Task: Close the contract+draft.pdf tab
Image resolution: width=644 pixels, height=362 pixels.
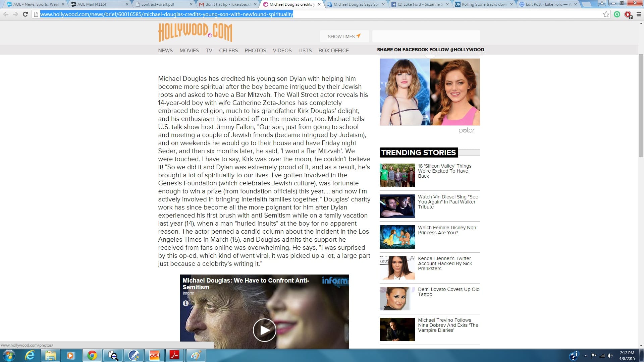Action: (191, 4)
